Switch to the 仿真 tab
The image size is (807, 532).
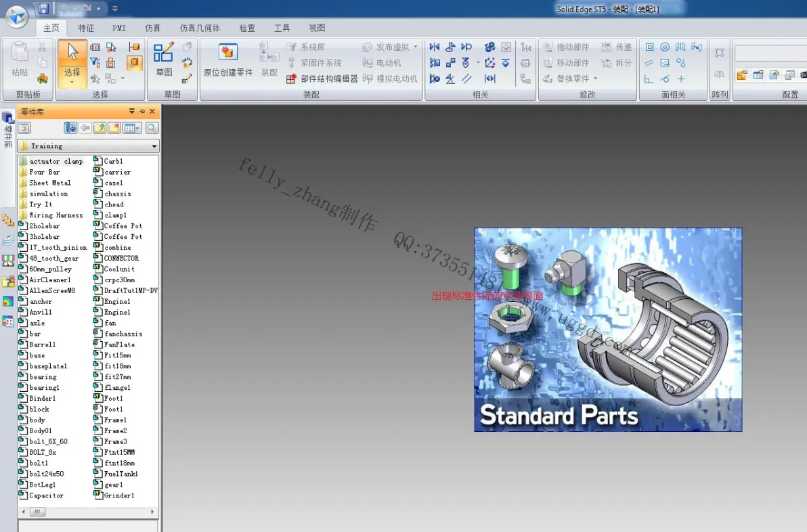[152, 28]
